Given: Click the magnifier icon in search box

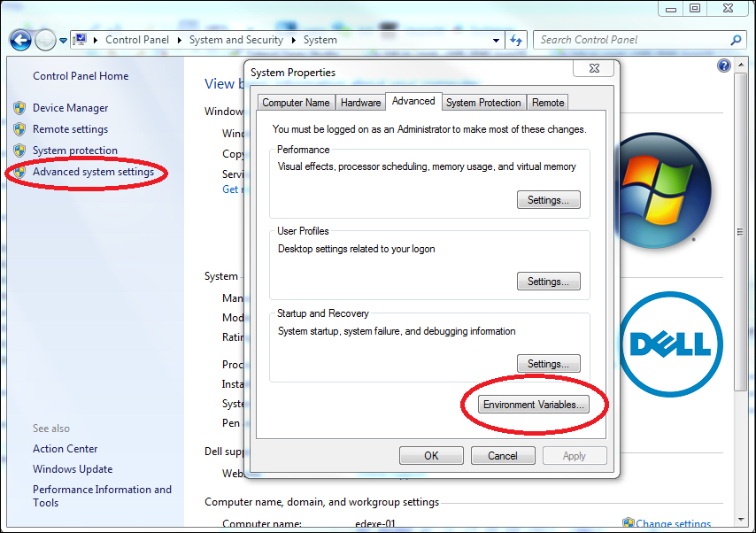Looking at the screenshot, I should point(736,40).
